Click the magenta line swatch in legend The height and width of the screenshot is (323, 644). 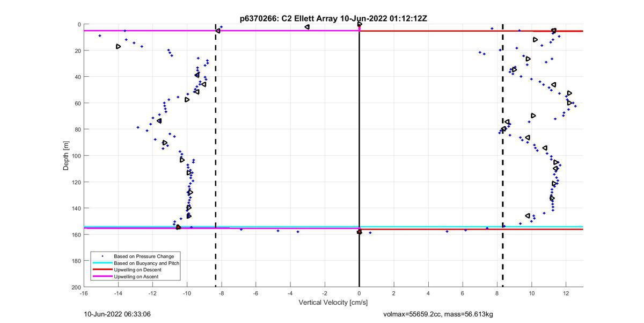coord(102,276)
